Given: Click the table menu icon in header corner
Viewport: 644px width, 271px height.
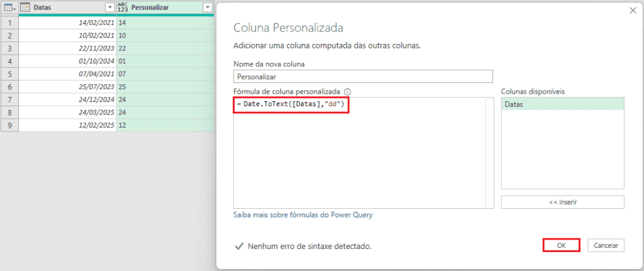Looking at the screenshot, I should coord(9,8).
